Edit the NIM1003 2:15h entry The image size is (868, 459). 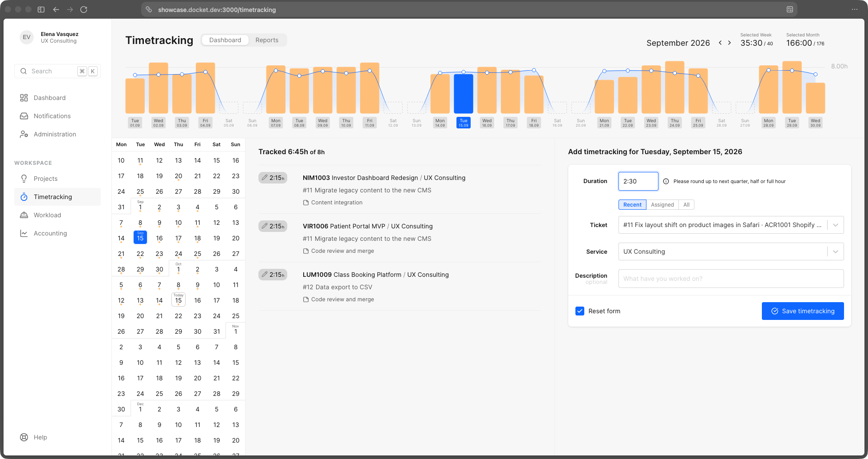coord(273,178)
